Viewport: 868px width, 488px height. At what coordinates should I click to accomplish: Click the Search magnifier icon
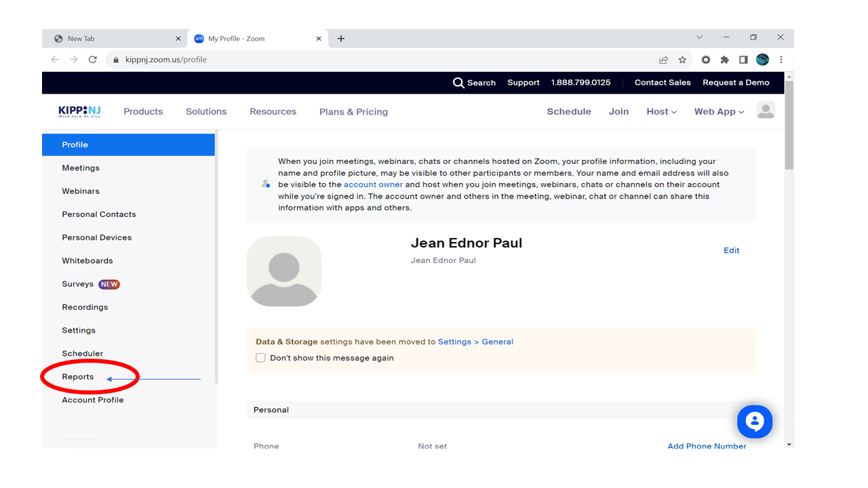(x=458, y=83)
